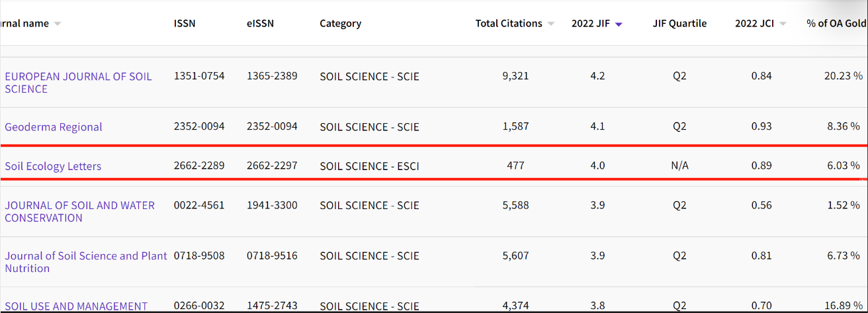Select Soil Ecology Letters ISSN 2662-2289

click(x=199, y=165)
